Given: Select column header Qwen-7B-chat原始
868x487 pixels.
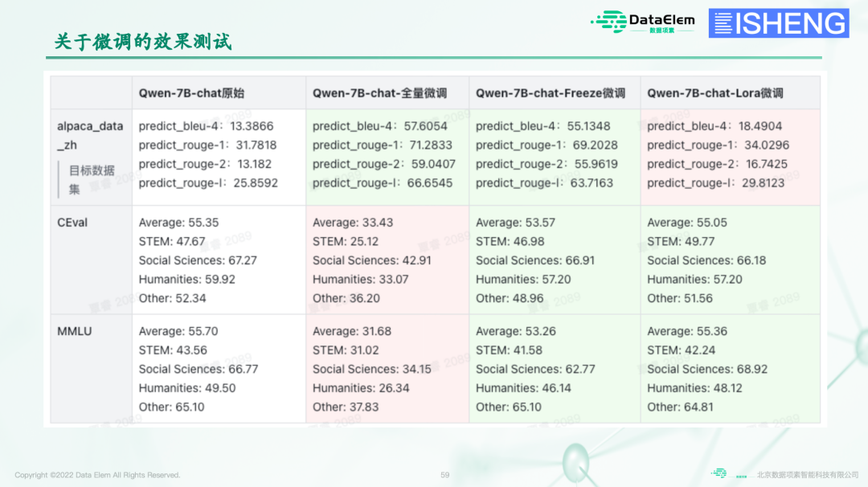Looking at the screenshot, I should click(191, 93).
